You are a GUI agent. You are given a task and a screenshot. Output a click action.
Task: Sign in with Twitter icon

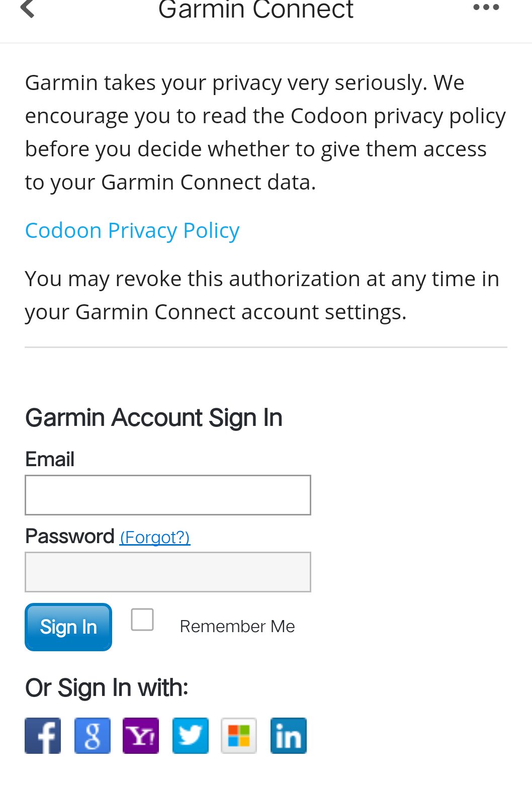191,736
